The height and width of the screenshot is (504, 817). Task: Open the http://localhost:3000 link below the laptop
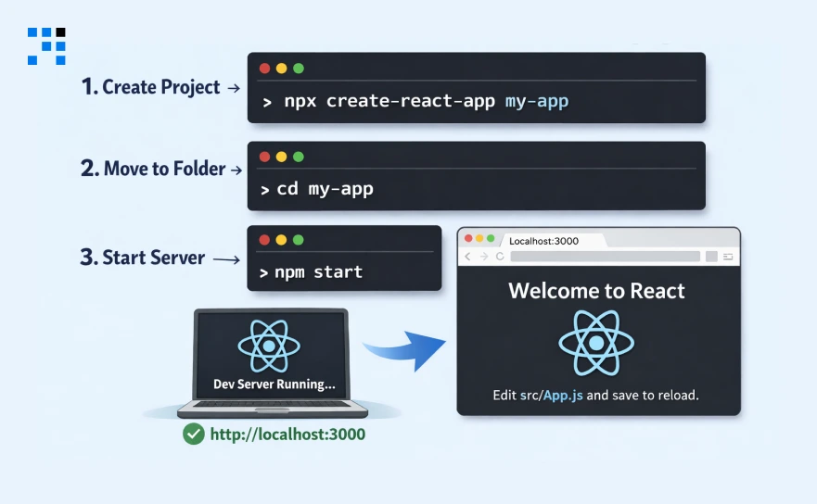pyautogui.click(x=287, y=435)
